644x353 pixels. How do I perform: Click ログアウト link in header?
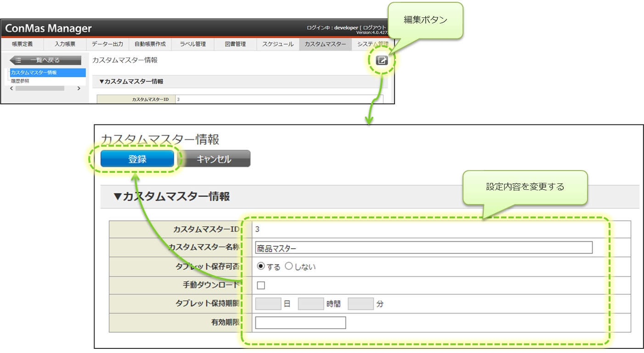click(x=374, y=28)
